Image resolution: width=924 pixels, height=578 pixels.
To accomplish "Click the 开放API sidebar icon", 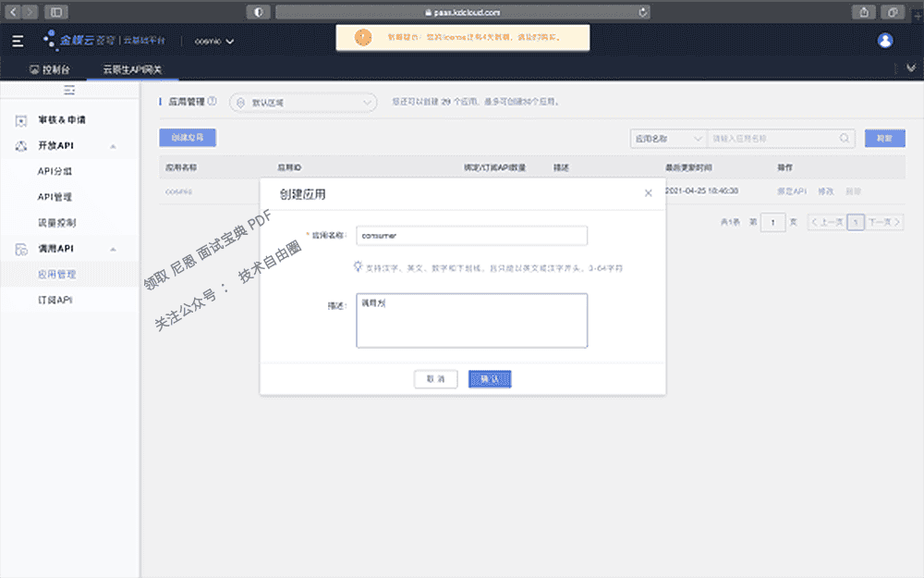I will coord(19,145).
